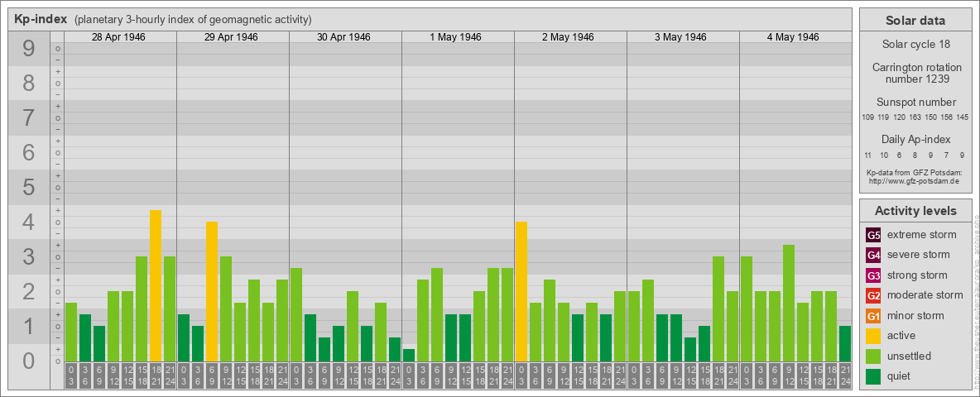Select the '30 Apr 1946' date header
Screen dimensions: 980x397
click(x=343, y=37)
